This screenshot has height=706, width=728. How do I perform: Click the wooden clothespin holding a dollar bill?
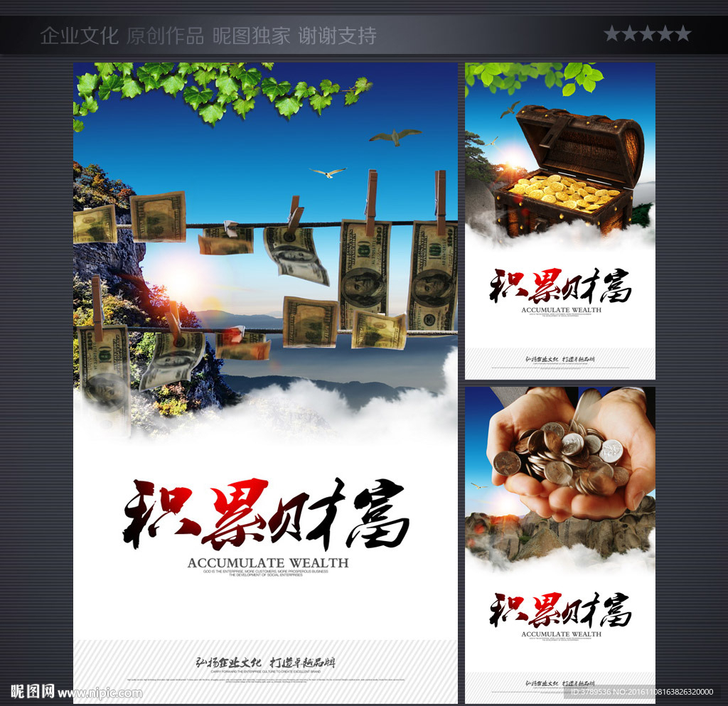pos(373,196)
